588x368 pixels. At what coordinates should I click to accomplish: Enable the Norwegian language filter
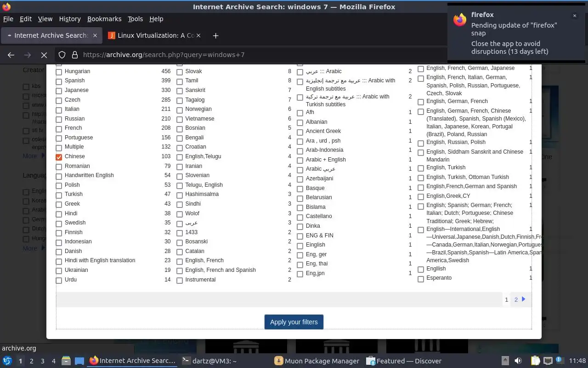click(180, 109)
